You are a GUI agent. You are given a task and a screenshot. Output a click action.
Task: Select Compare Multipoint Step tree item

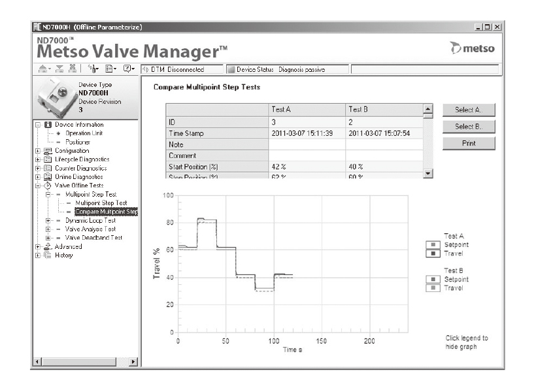107,212
